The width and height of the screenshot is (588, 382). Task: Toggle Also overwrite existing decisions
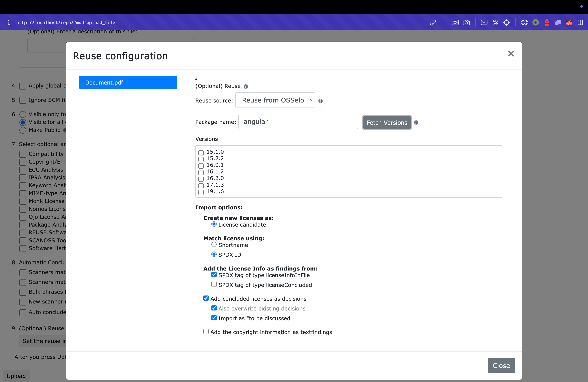coord(214,308)
